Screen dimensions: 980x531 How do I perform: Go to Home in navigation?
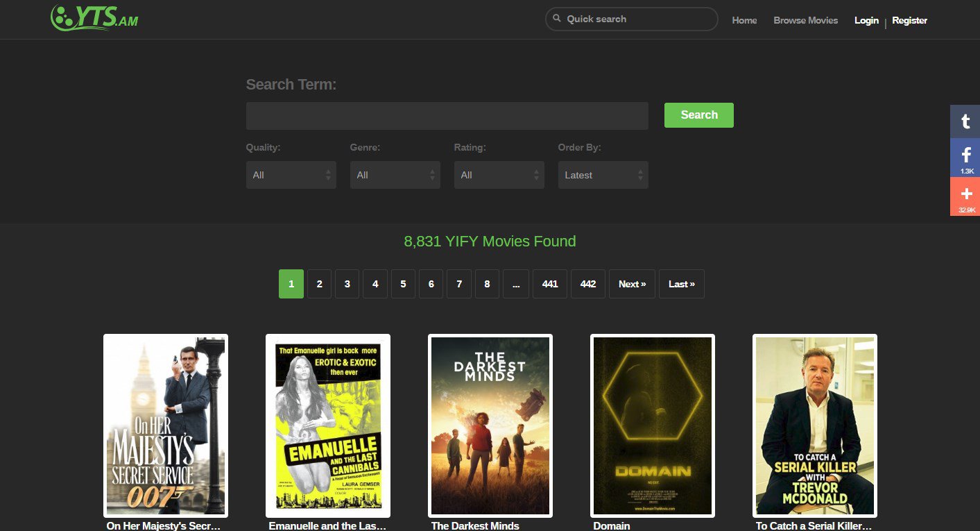click(744, 20)
